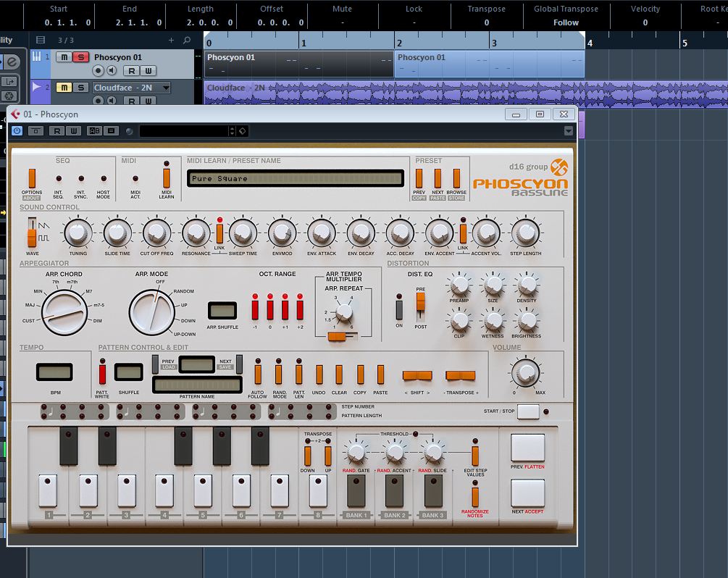Open the plugin preset selector field
Image resolution: width=728 pixels, height=578 pixels.
click(x=185, y=131)
